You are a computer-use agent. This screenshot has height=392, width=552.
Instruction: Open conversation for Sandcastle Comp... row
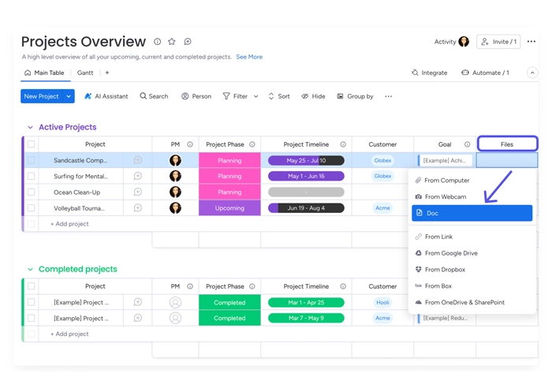(138, 160)
